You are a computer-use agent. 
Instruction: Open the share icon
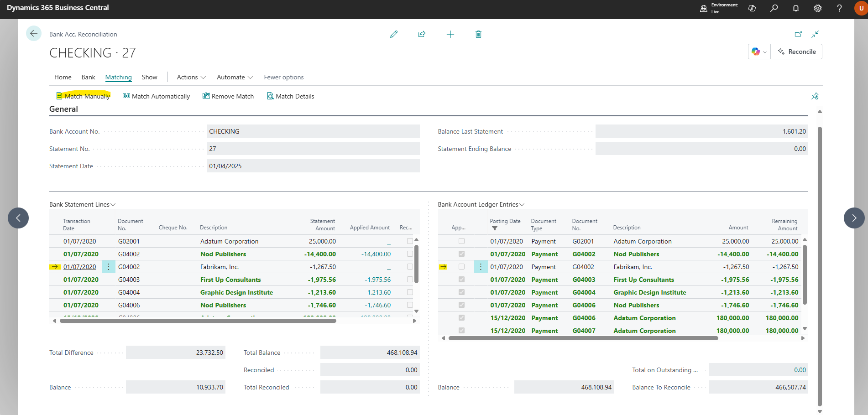(x=422, y=34)
